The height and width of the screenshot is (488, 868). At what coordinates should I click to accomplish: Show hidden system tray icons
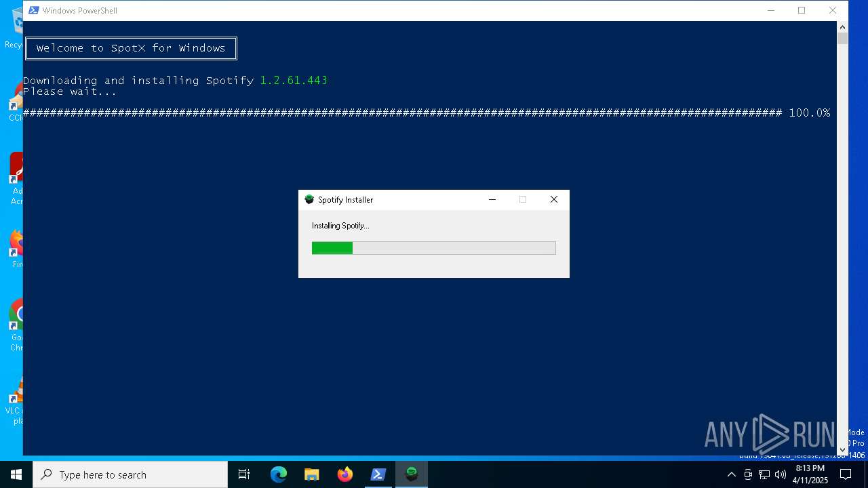[731, 474]
